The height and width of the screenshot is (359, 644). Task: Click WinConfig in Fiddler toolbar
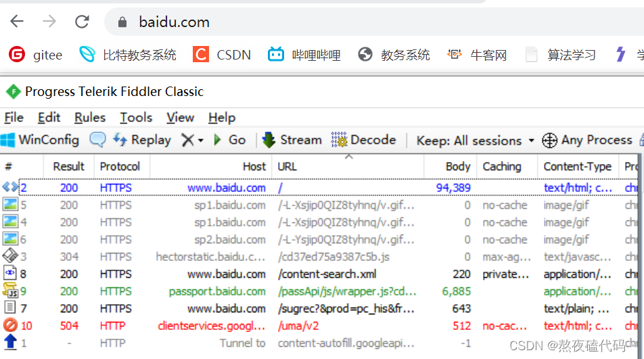point(40,140)
